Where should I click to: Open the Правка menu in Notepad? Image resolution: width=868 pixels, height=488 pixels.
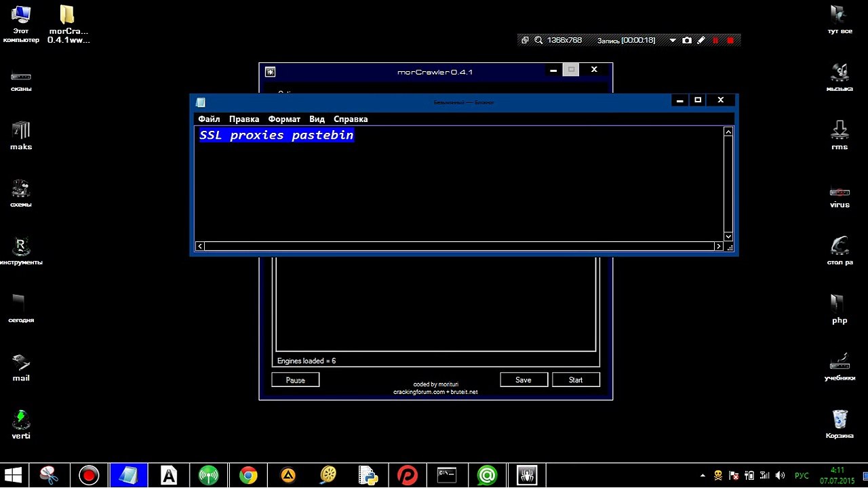click(x=244, y=119)
